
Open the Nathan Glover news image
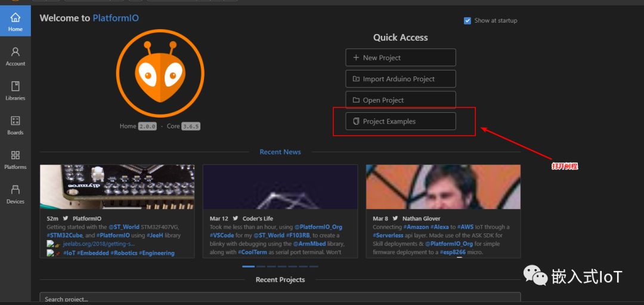point(443,187)
